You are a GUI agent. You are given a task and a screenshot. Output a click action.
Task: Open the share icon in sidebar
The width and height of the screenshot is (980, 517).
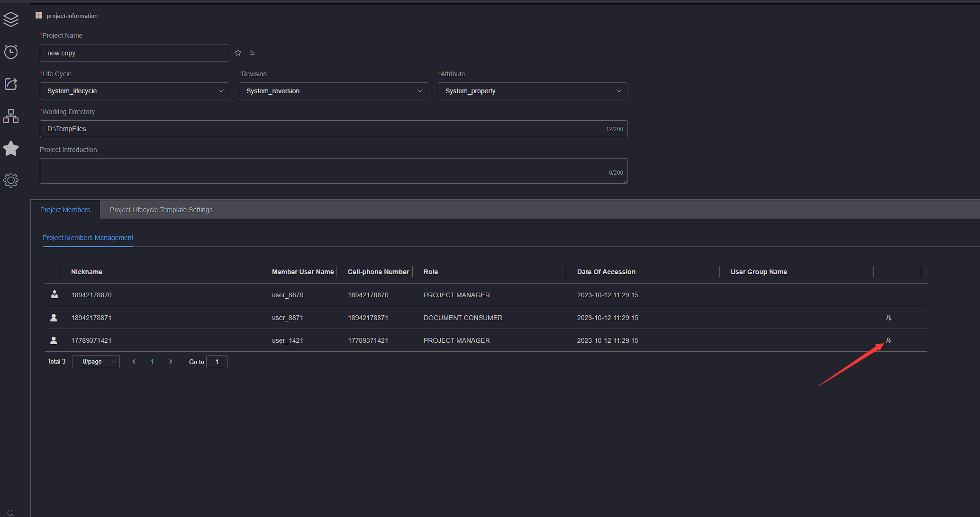(x=11, y=84)
